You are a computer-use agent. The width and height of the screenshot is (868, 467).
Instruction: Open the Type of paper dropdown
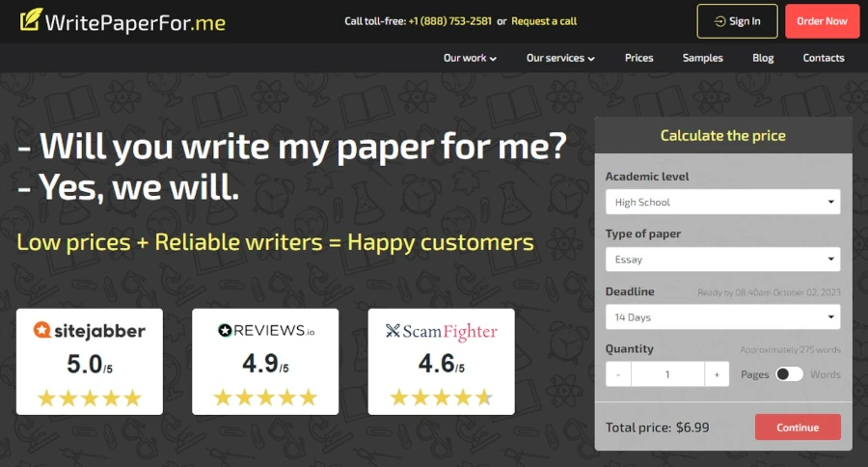[722, 260]
